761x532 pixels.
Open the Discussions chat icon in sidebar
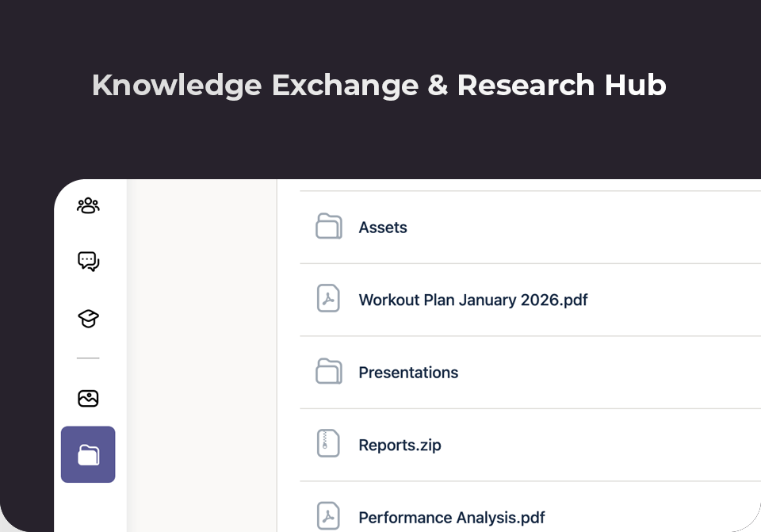click(x=88, y=261)
